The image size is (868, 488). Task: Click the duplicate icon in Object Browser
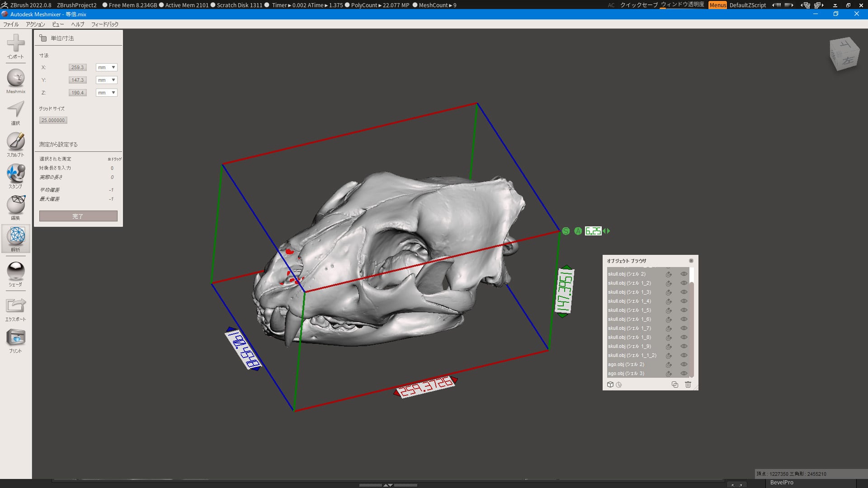tap(675, 385)
